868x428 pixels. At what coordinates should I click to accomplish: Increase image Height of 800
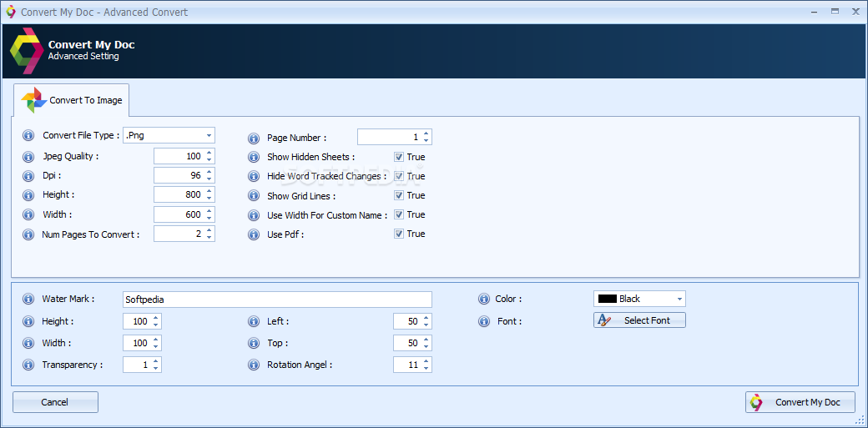[x=209, y=192]
